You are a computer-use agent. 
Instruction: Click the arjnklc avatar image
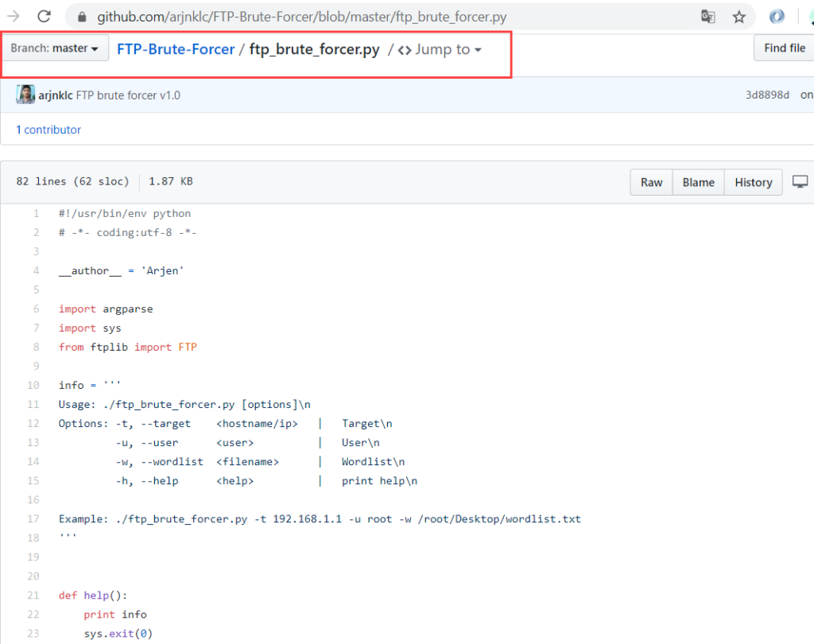pyautogui.click(x=25, y=95)
